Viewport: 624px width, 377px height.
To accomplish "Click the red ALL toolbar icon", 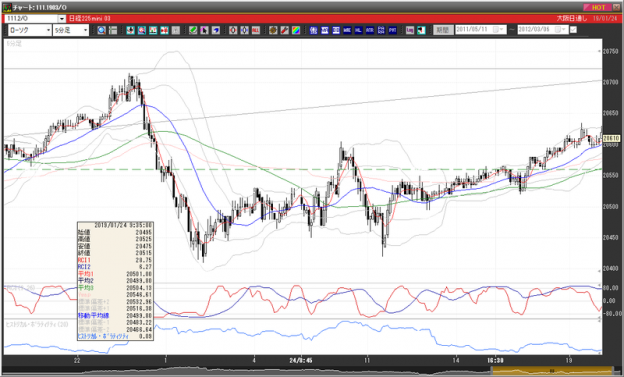I will (255, 30).
